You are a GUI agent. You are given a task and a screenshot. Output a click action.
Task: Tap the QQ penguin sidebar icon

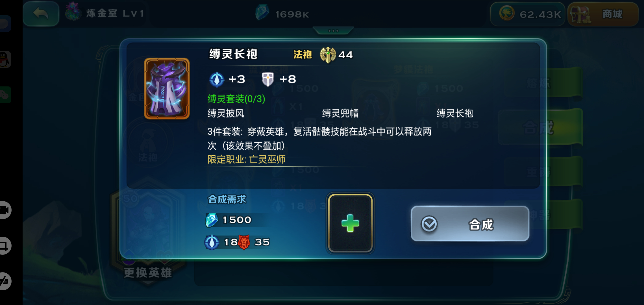pyautogui.click(x=5, y=59)
